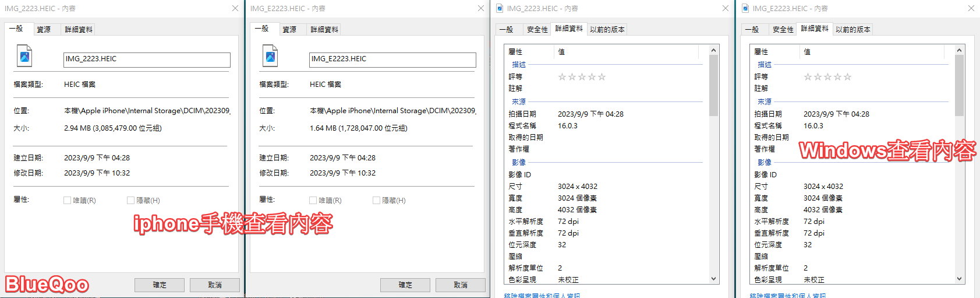
Task: Click title bar icon of fourth IMG_E2223.HEIC window
Action: pos(745,8)
